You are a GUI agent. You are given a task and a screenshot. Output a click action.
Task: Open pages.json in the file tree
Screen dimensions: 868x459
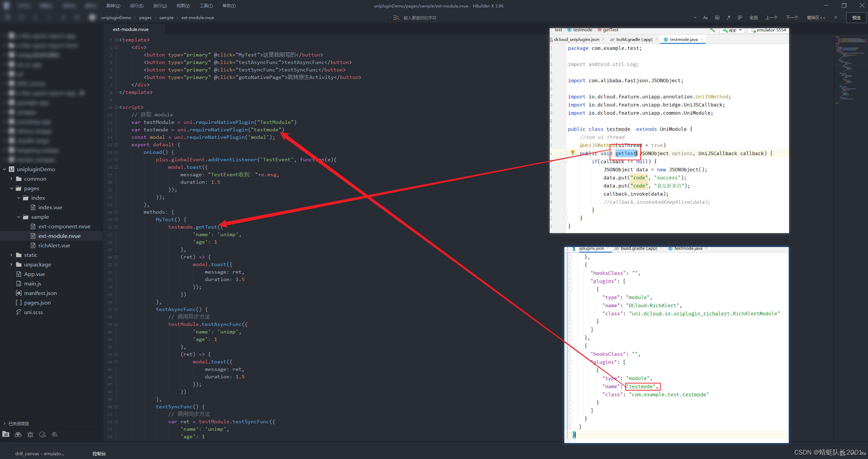coord(37,302)
